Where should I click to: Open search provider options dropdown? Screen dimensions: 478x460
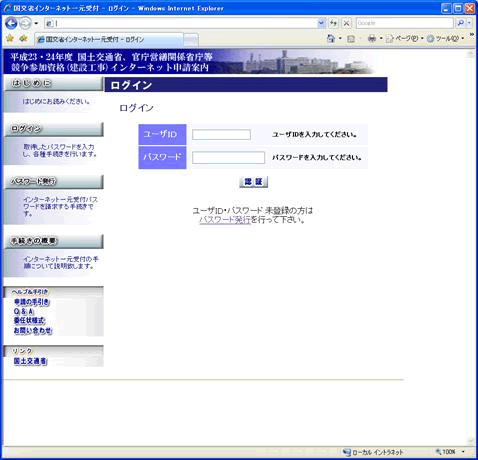click(469, 23)
